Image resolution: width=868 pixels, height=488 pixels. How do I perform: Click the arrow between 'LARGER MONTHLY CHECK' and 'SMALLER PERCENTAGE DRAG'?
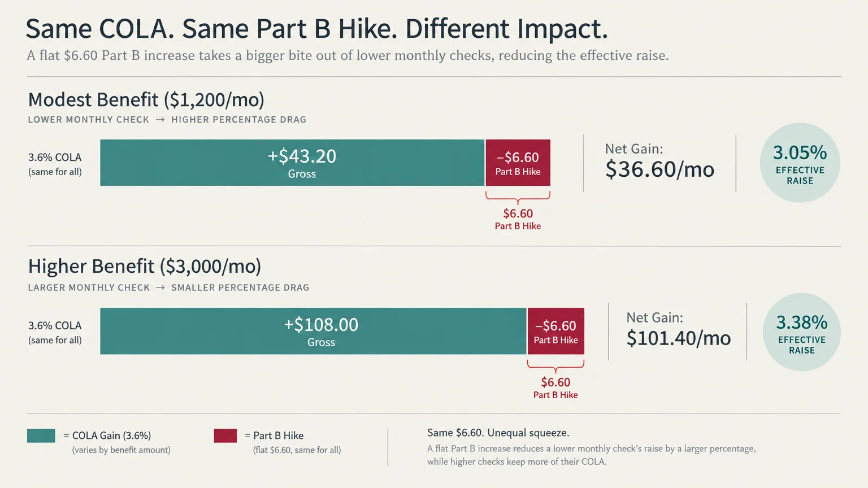(160, 287)
